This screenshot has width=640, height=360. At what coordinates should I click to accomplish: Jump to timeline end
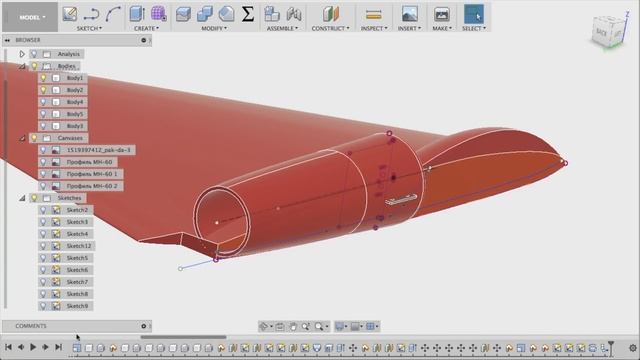(x=58, y=347)
